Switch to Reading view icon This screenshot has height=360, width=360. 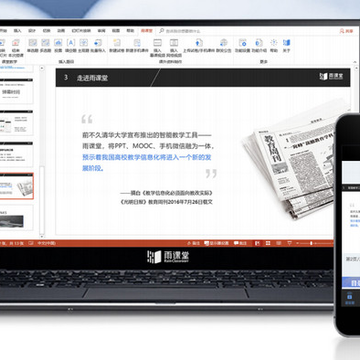(x=279, y=243)
